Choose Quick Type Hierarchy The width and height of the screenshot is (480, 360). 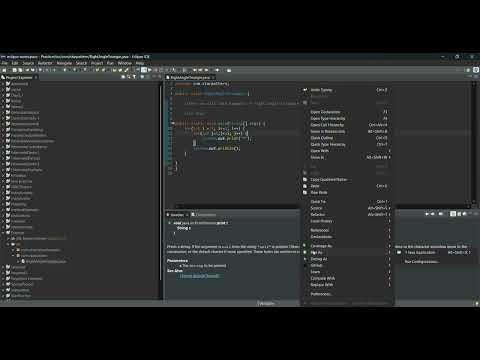click(347, 145)
